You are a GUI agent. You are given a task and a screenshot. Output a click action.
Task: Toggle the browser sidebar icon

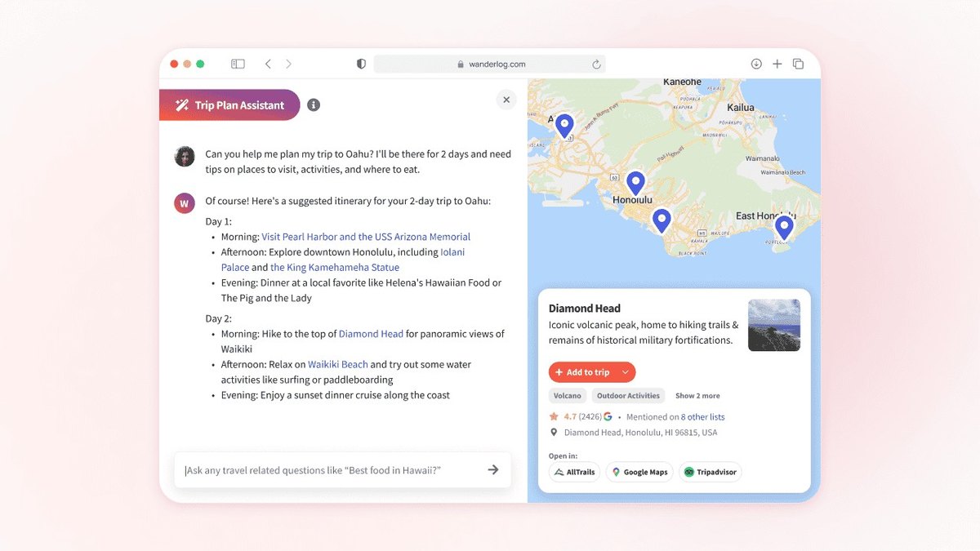tap(238, 64)
